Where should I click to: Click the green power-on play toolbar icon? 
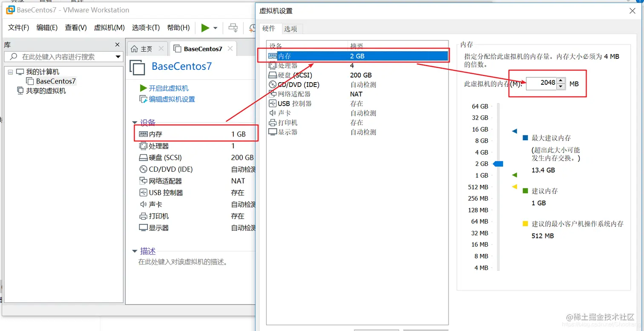click(x=205, y=28)
